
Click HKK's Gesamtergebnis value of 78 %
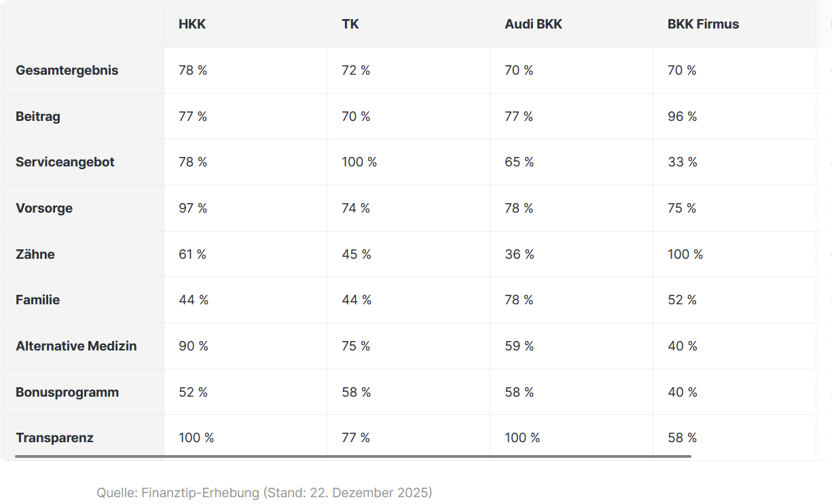(193, 71)
